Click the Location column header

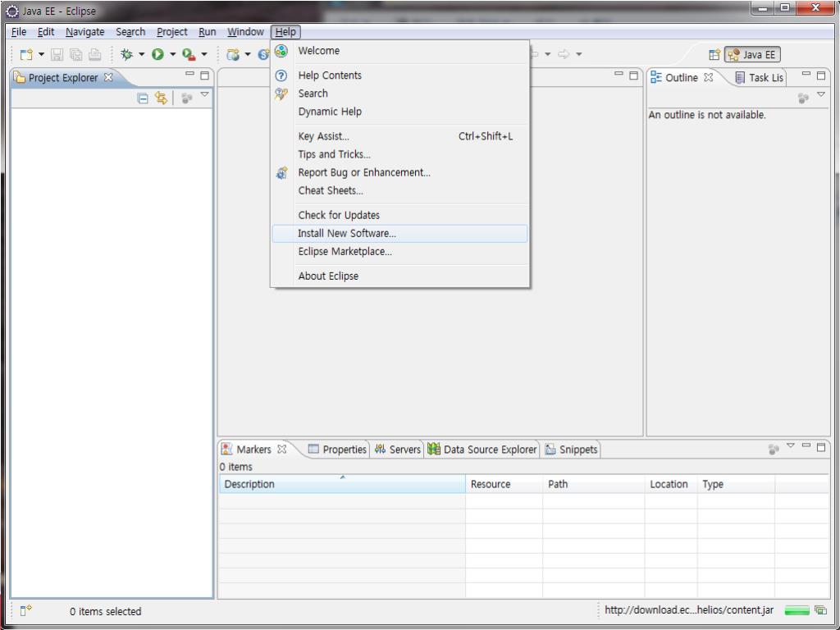pyautogui.click(x=671, y=484)
